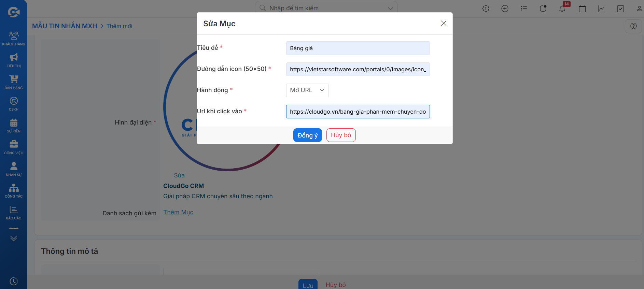Click the search magnifier icon
The height and width of the screenshot is (289, 644).
(263, 8)
